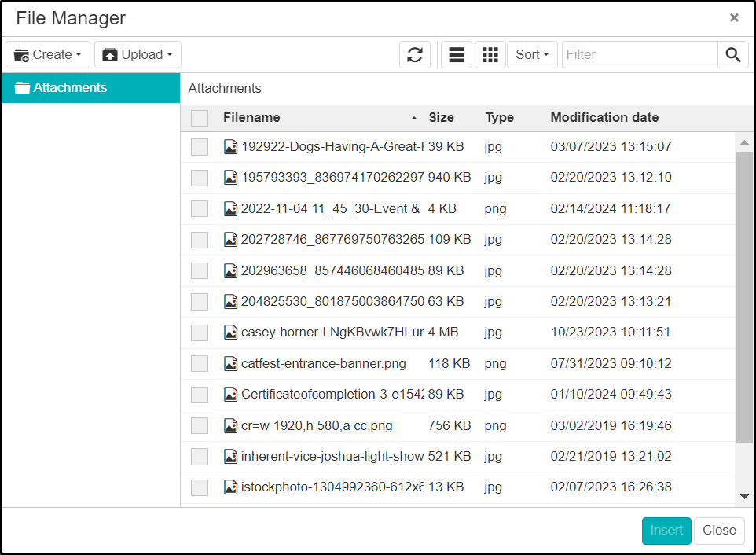Screen dimensions: 756x555
Task: Click image icon of 192922-Dogs-Having-A-Great file
Action: pyautogui.click(x=230, y=146)
